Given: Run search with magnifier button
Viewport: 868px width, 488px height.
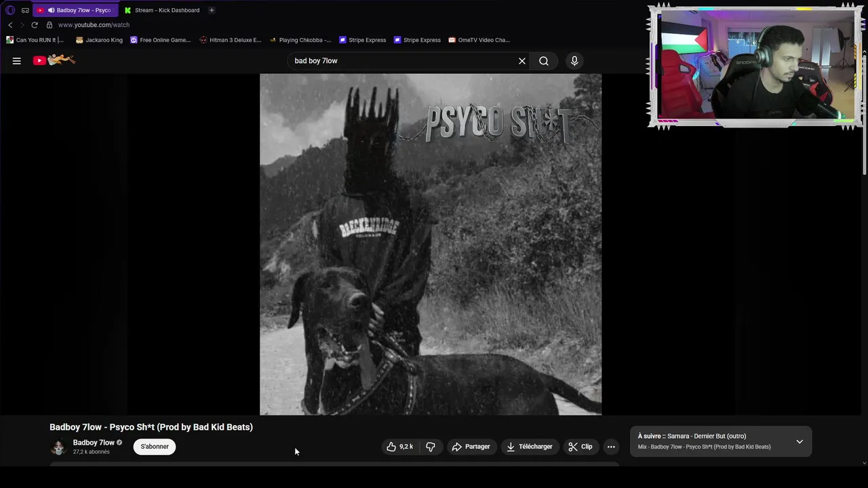Looking at the screenshot, I should [x=544, y=61].
